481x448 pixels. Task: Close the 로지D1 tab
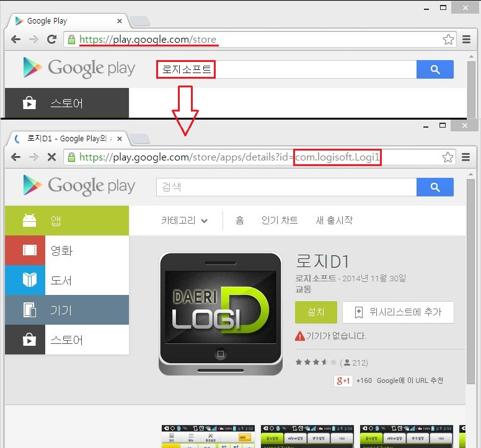pos(120,139)
